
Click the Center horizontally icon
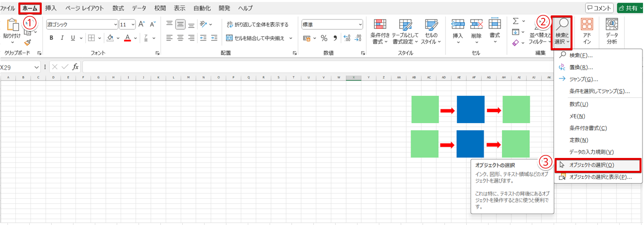point(180,38)
